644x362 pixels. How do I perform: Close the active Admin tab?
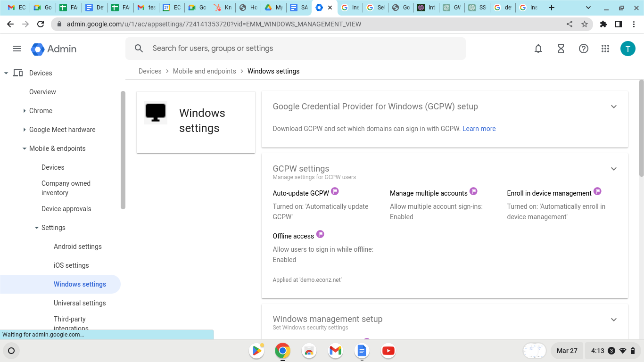[x=330, y=8]
